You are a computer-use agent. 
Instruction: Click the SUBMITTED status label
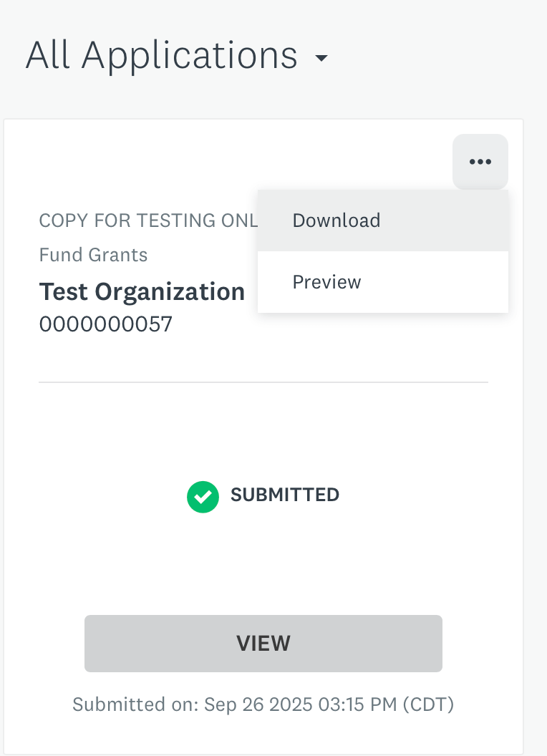click(284, 495)
